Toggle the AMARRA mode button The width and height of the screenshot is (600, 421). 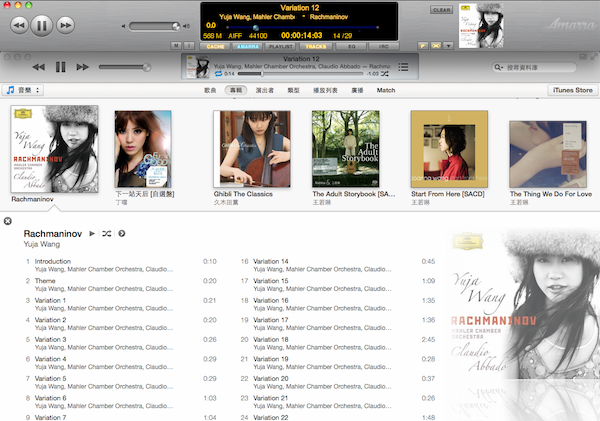click(248, 47)
